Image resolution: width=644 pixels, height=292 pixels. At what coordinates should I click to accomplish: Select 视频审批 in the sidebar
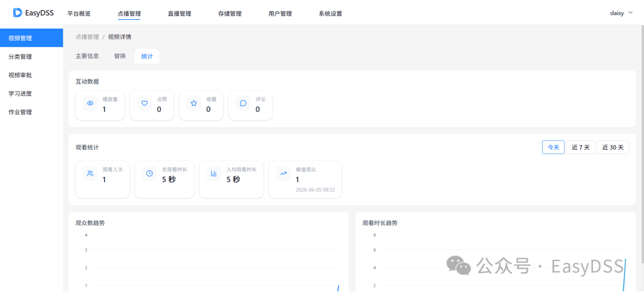pos(32,75)
